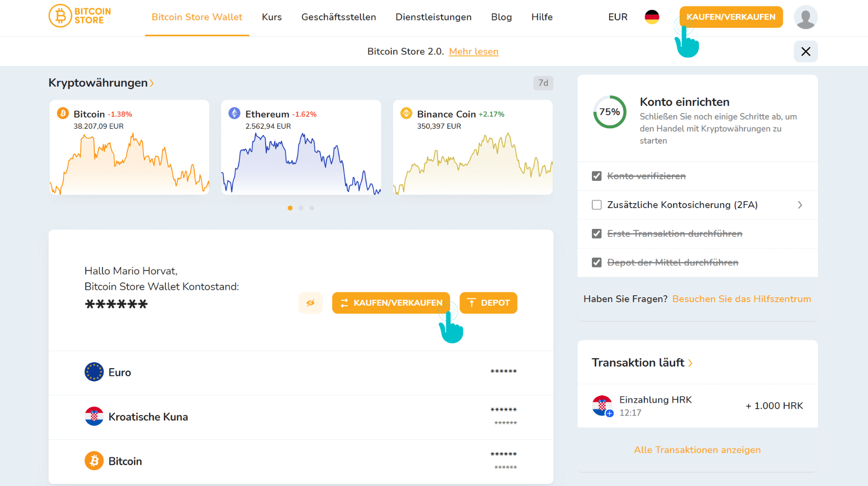Navigate to the Blog page
The width and height of the screenshot is (868, 486).
[x=501, y=17]
